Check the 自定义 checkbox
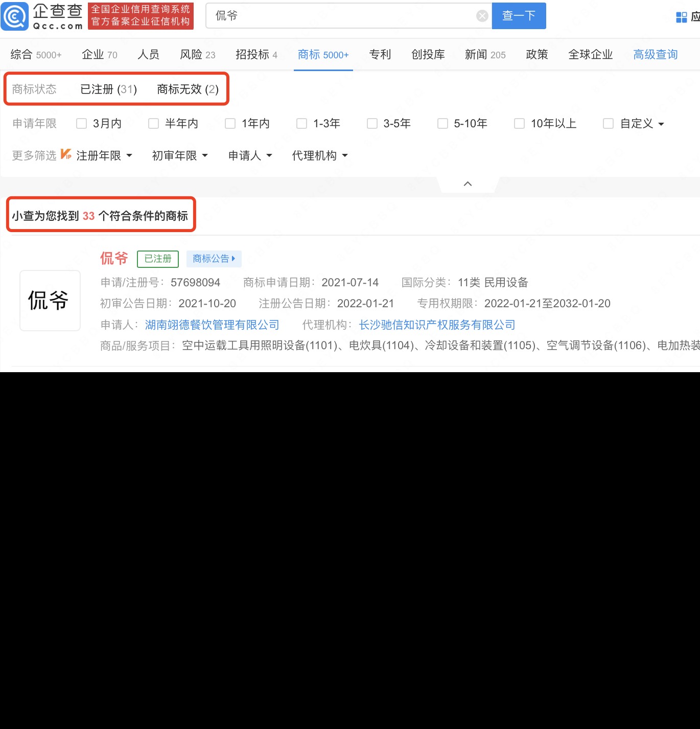Image resolution: width=700 pixels, height=729 pixels. pyautogui.click(x=608, y=124)
